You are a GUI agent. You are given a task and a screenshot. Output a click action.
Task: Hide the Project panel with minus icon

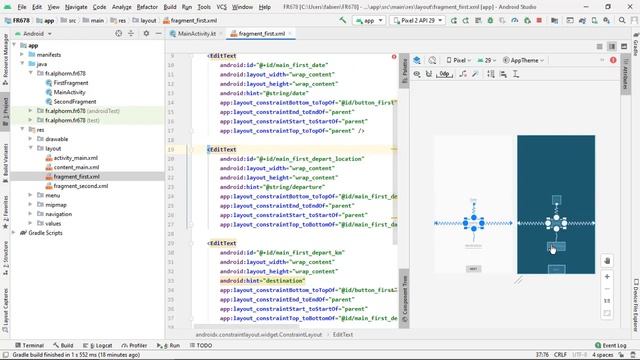click(158, 33)
